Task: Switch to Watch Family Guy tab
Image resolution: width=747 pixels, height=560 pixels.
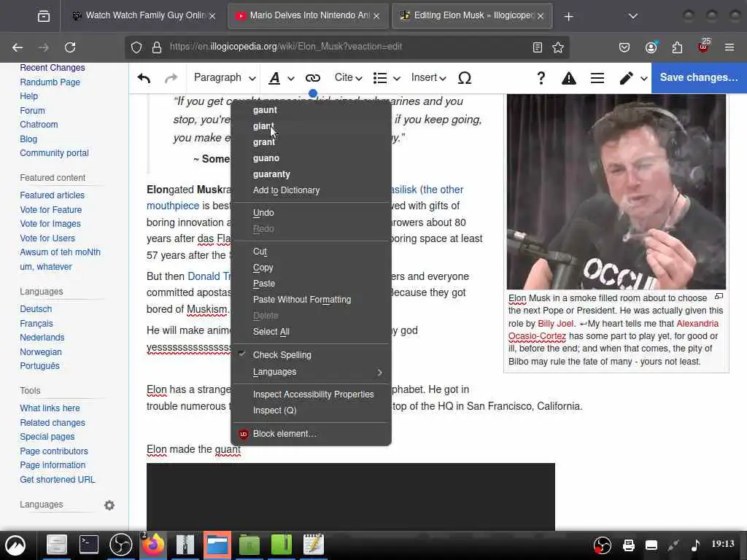Action: pyautogui.click(x=144, y=16)
